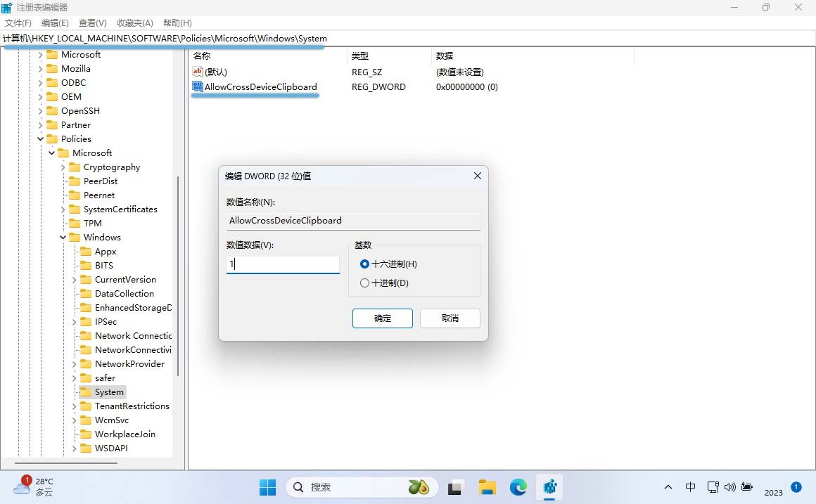Click the tree pane vertical scrollbar
The image size is (816, 504).
[178, 276]
